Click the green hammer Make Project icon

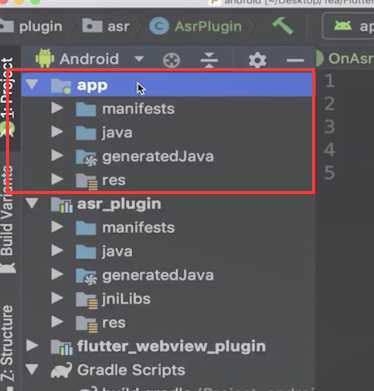point(282,26)
